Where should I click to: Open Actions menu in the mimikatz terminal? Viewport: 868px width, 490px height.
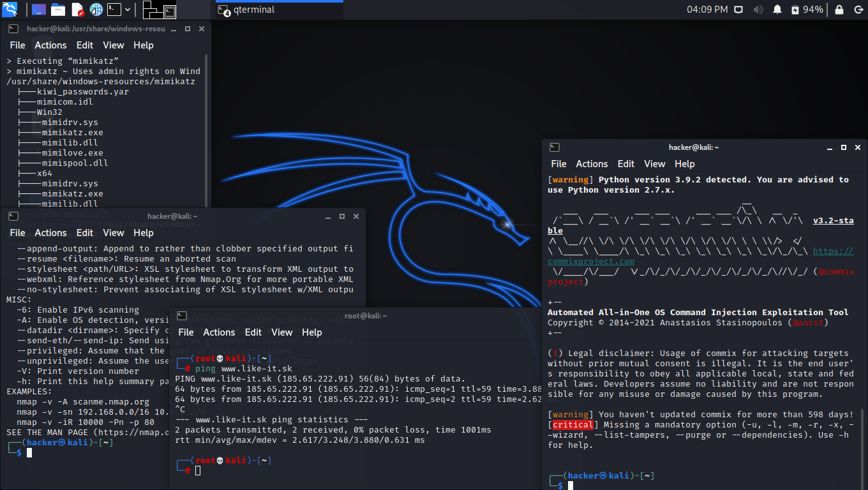(50, 45)
